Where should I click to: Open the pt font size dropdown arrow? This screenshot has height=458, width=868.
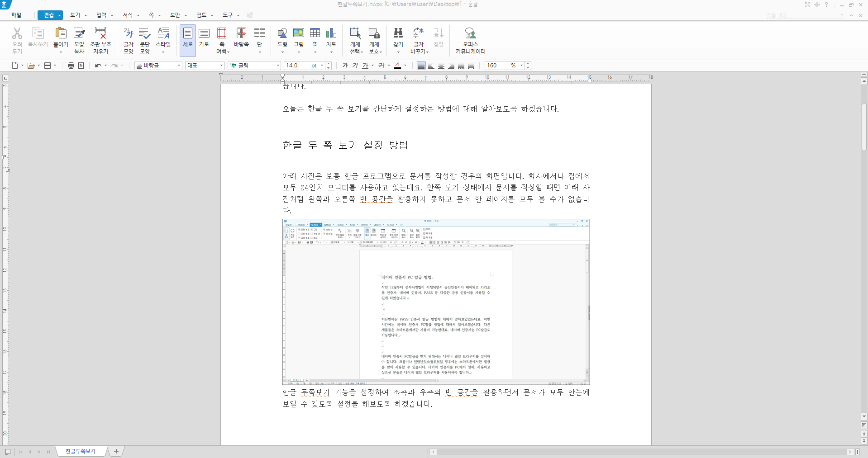[322, 66]
